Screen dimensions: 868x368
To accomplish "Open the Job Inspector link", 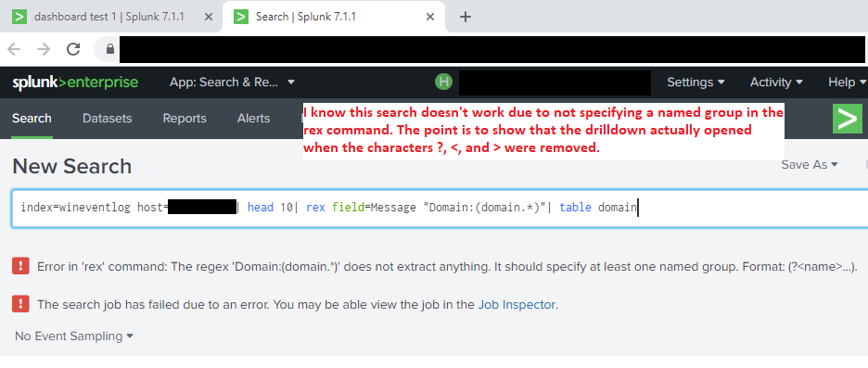I will (x=517, y=304).
